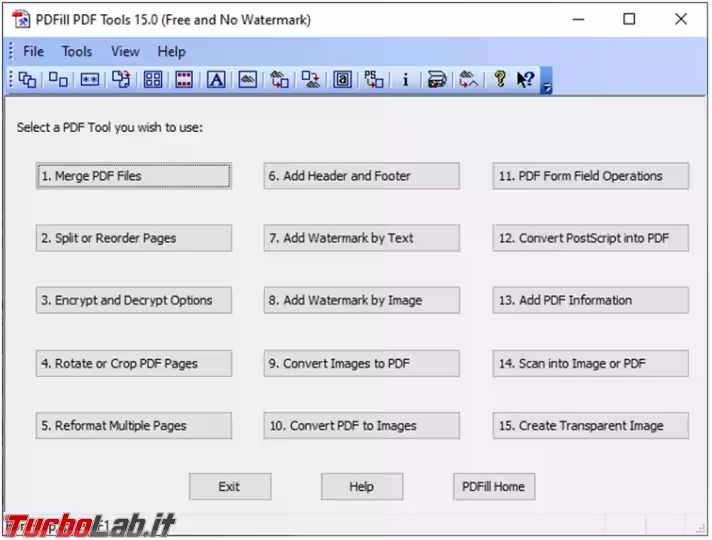
Task: Click the PostScript to PDF toolbar icon labeled PS
Action: pos(374,80)
